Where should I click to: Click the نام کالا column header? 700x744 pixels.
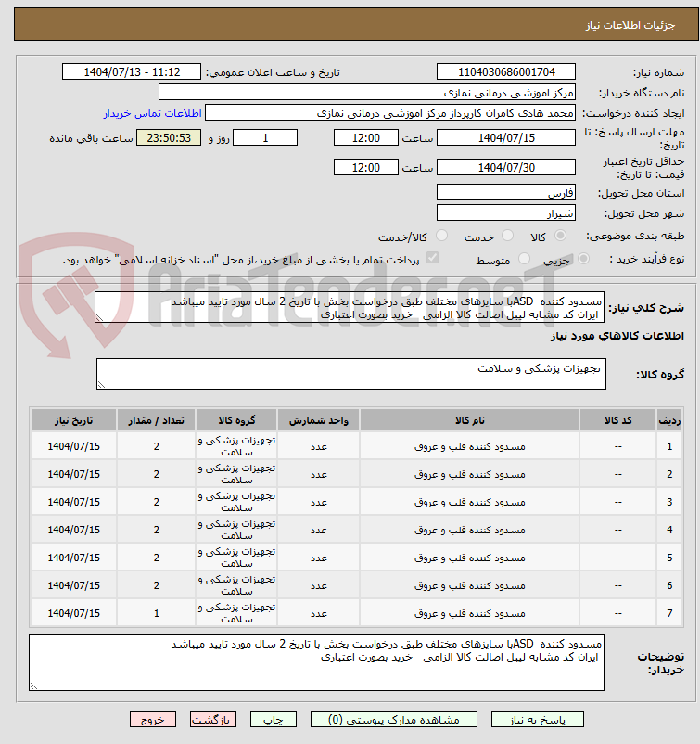coord(469,420)
